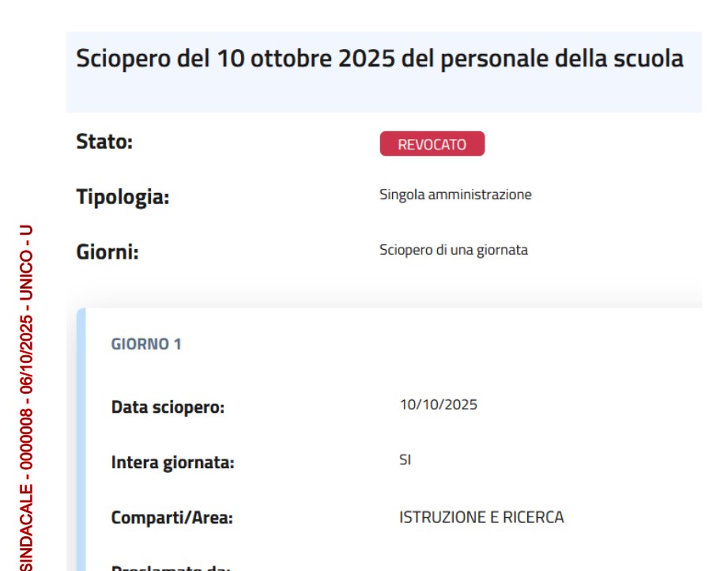
Task: Click the word SINDACALE in the vertical red stamp
Action: pyautogui.click(x=27, y=527)
